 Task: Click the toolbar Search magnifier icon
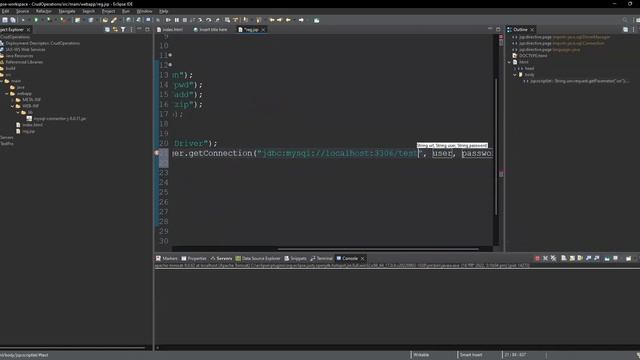click(x=625, y=20)
